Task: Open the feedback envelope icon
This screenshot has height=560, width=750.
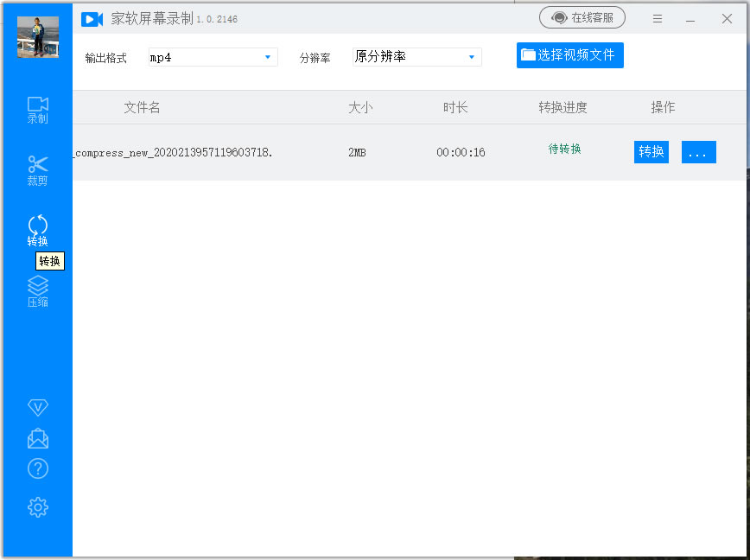Action: (37, 438)
